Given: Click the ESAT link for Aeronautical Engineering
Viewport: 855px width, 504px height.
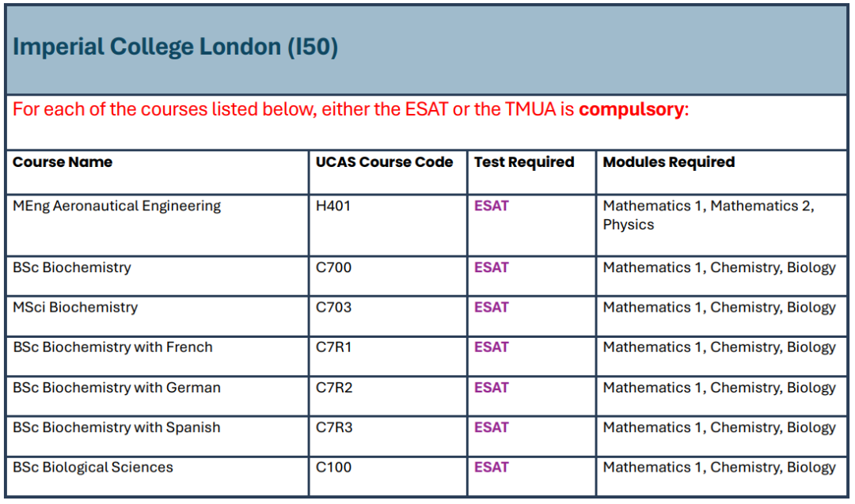Looking at the screenshot, I should 491,206.
